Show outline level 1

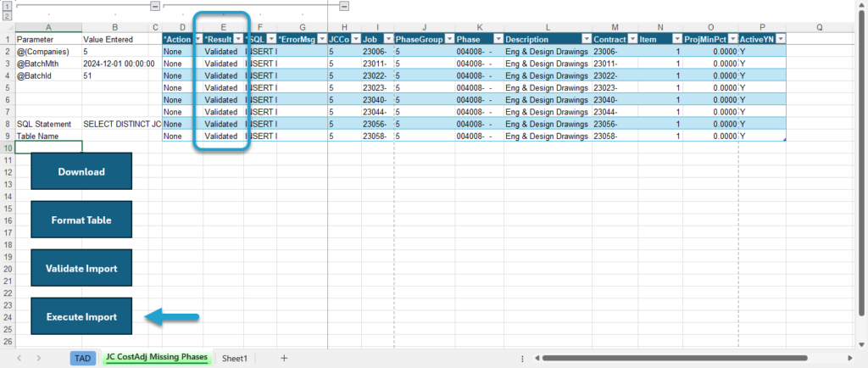7,6
